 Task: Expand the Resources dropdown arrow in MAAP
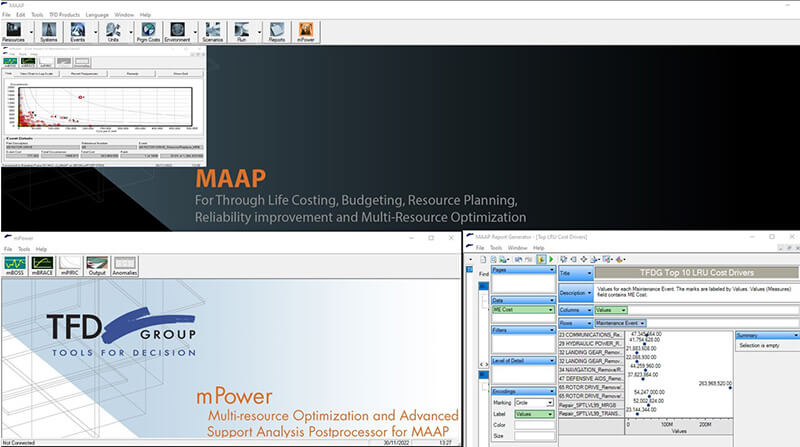pyautogui.click(x=31, y=32)
